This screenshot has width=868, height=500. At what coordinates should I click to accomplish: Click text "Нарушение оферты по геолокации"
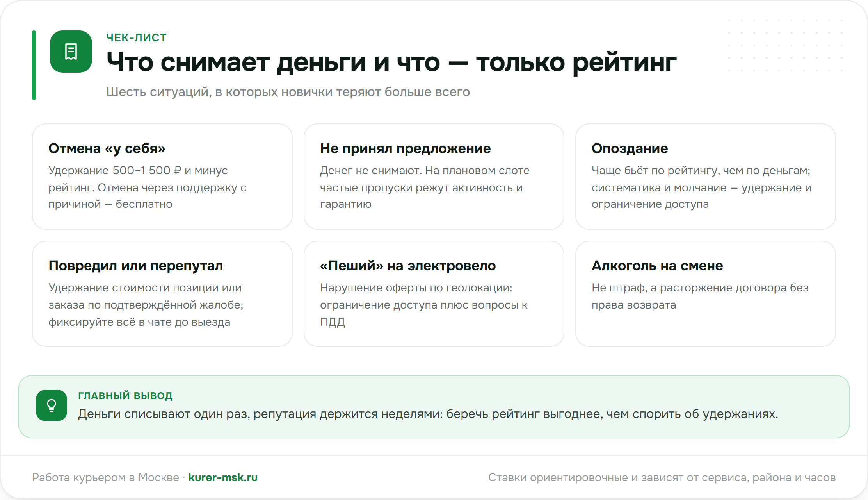(x=415, y=287)
